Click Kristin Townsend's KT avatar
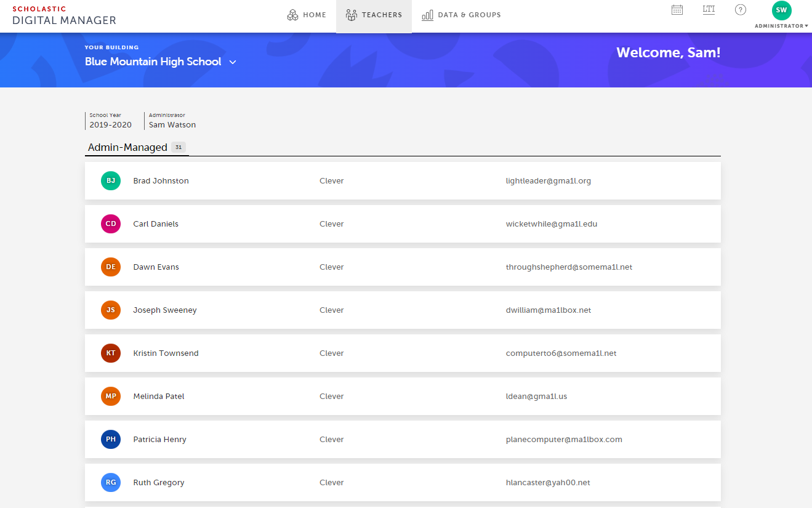 coord(111,353)
